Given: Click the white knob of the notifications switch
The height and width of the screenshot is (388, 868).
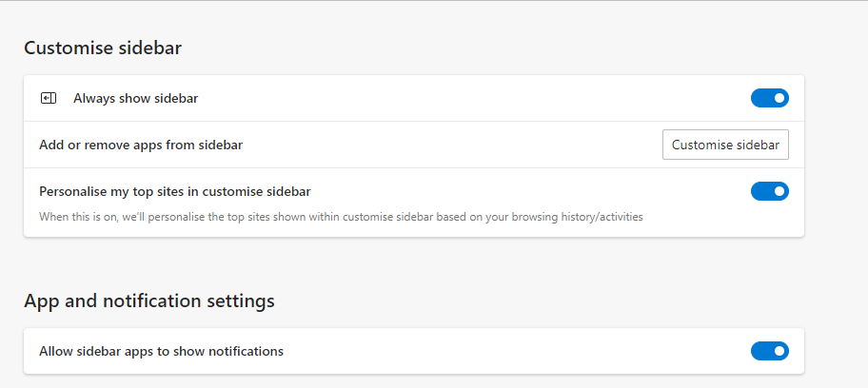Looking at the screenshot, I should point(779,351).
